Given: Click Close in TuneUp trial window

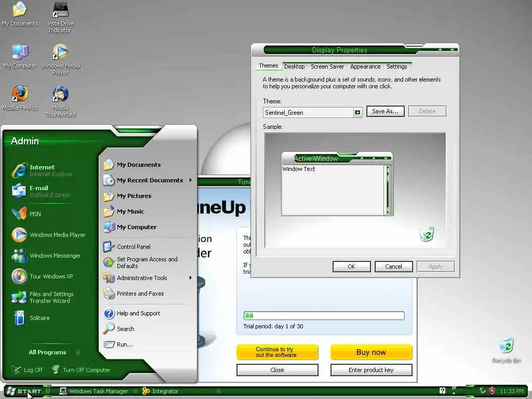Looking at the screenshot, I should point(277,370).
